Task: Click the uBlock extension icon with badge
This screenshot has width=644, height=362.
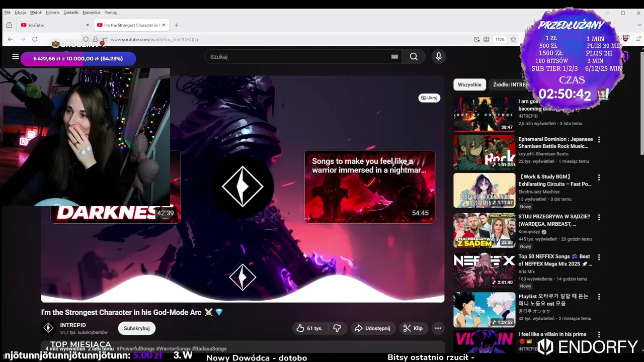Action: click(x=626, y=38)
